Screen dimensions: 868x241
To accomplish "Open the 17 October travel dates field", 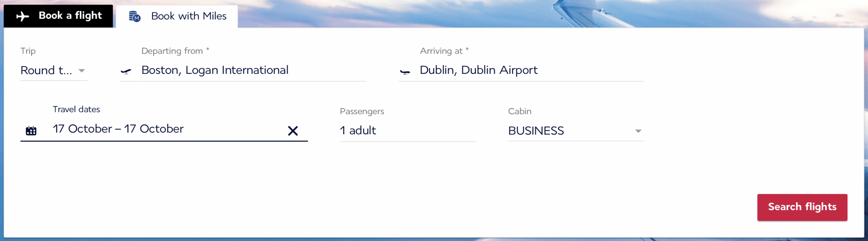I will pyautogui.click(x=164, y=129).
